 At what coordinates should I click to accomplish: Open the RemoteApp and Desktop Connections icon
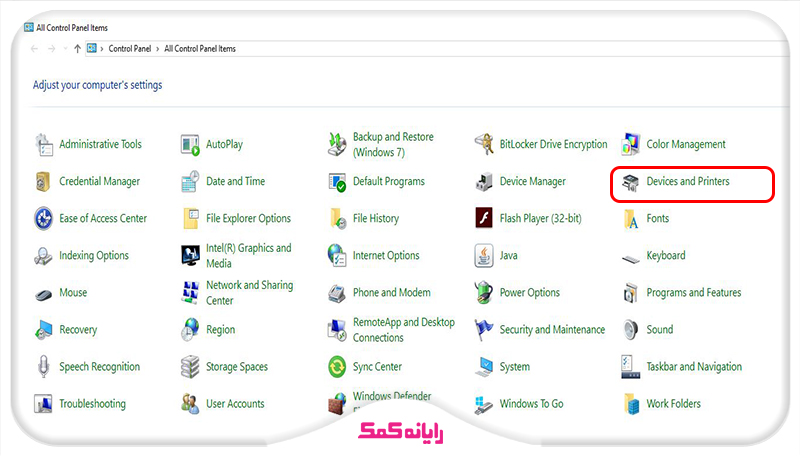[x=337, y=330]
